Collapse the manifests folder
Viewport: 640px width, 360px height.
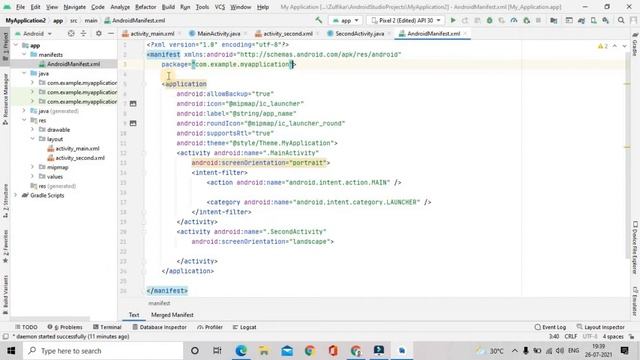(x=24, y=55)
